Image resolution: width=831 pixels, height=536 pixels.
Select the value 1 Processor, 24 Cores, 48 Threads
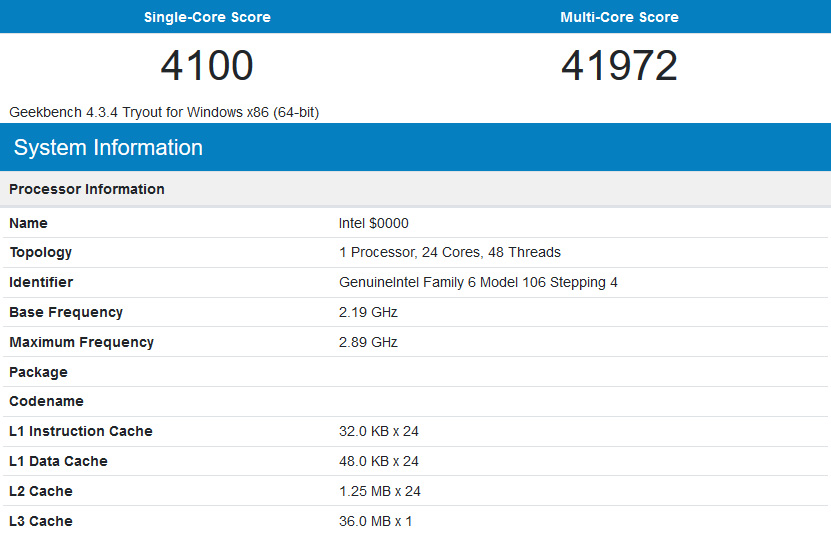[449, 252]
